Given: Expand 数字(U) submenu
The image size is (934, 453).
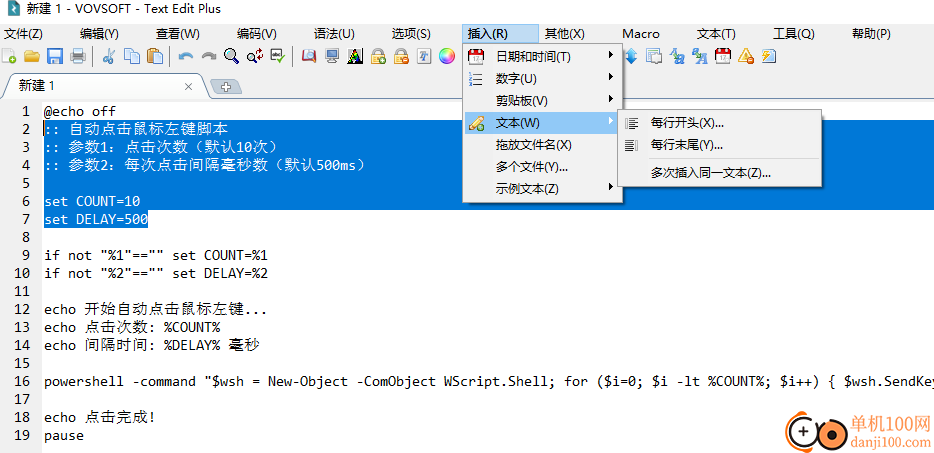Looking at the screenshot, I should [x=542, y=79].
